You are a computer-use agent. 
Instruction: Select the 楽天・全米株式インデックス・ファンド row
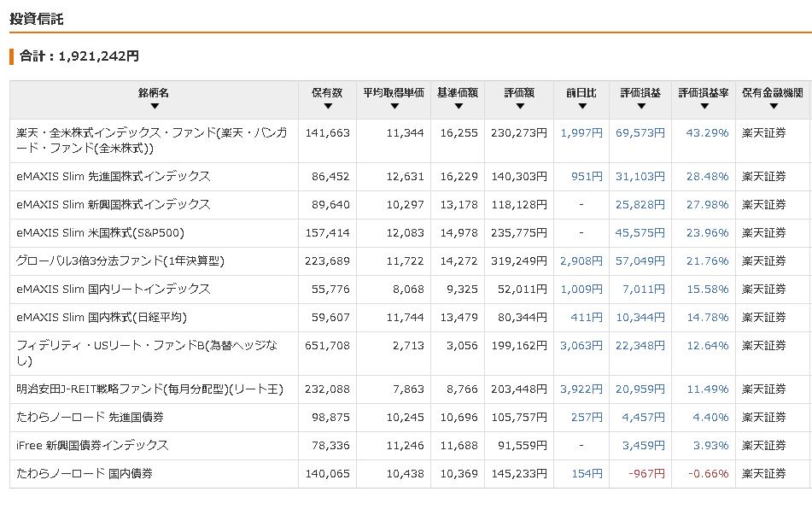point(411,141)
